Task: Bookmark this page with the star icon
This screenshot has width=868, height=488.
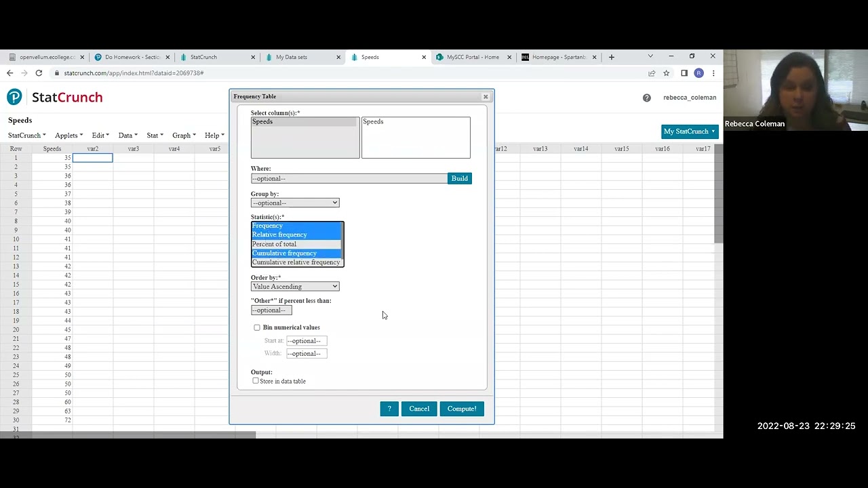Action: 667,73
